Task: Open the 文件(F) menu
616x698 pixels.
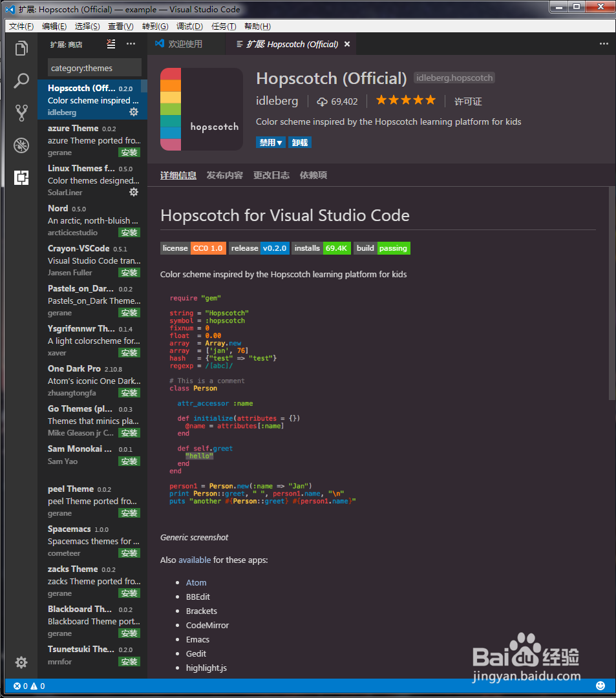Action: 21,26
